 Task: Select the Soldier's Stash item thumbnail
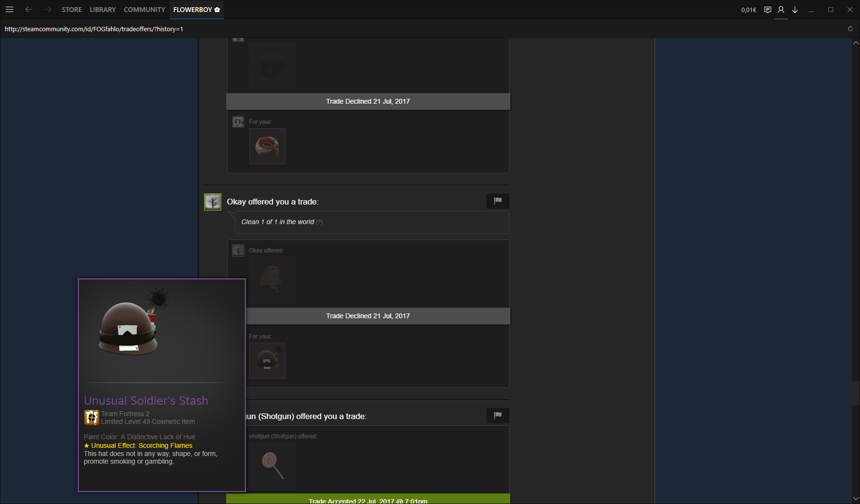[267, 360]
